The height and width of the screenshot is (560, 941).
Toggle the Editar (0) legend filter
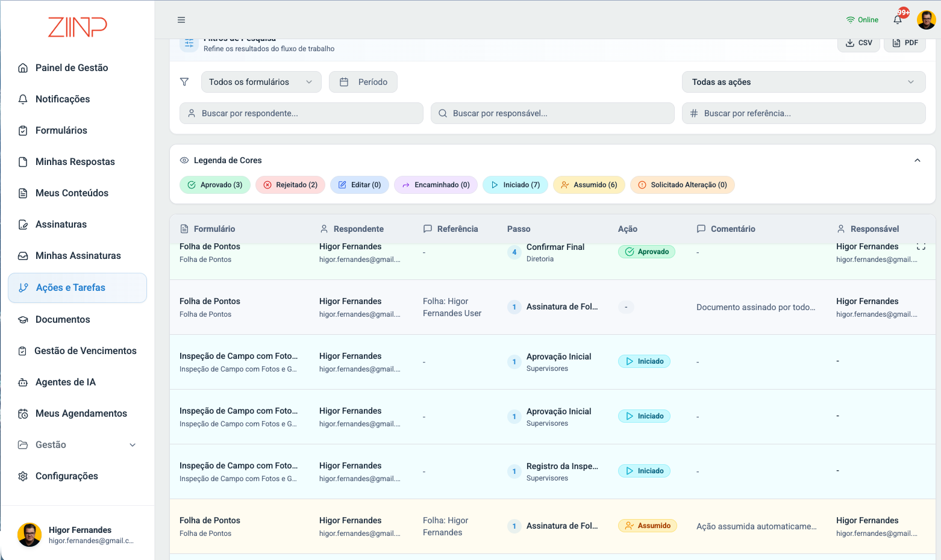(x=360, y=185)
